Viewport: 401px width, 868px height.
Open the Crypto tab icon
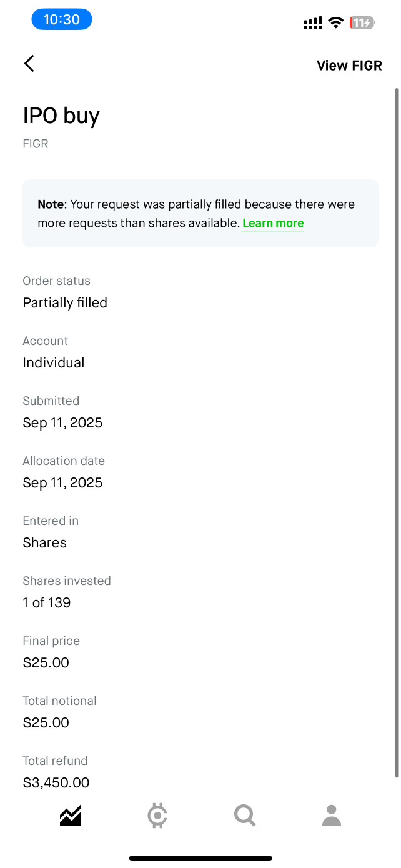tap(157, 816)
